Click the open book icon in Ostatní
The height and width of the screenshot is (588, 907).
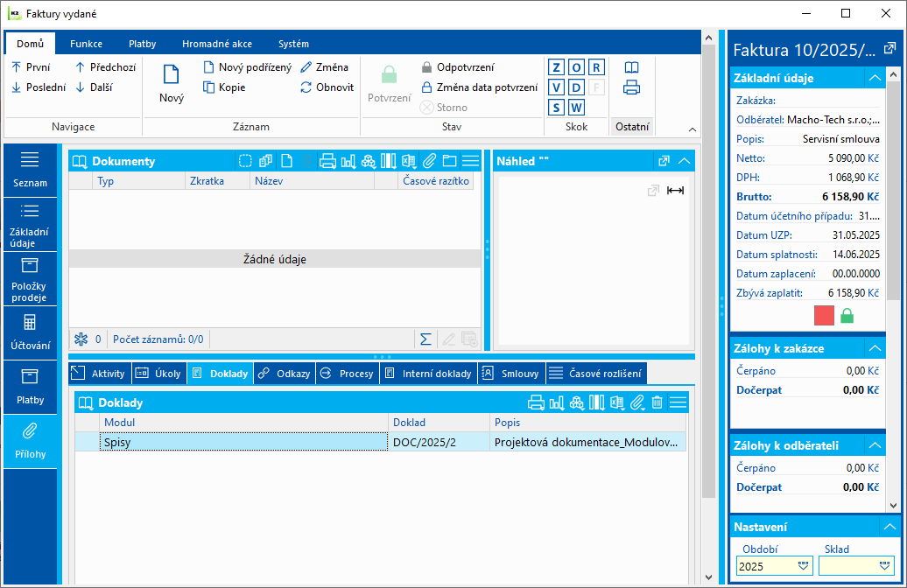pyautogui.click(x=632, y=67)
